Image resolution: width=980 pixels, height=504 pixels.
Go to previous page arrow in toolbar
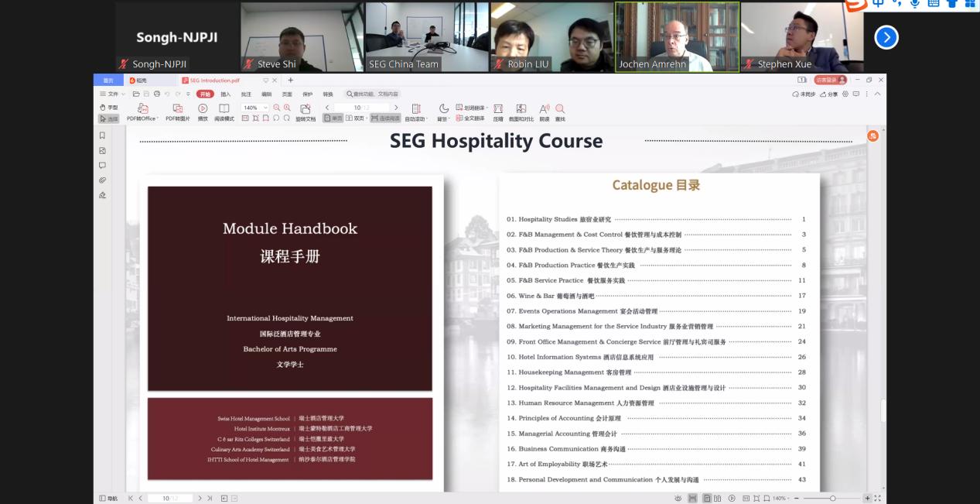[x=328, y=108]
